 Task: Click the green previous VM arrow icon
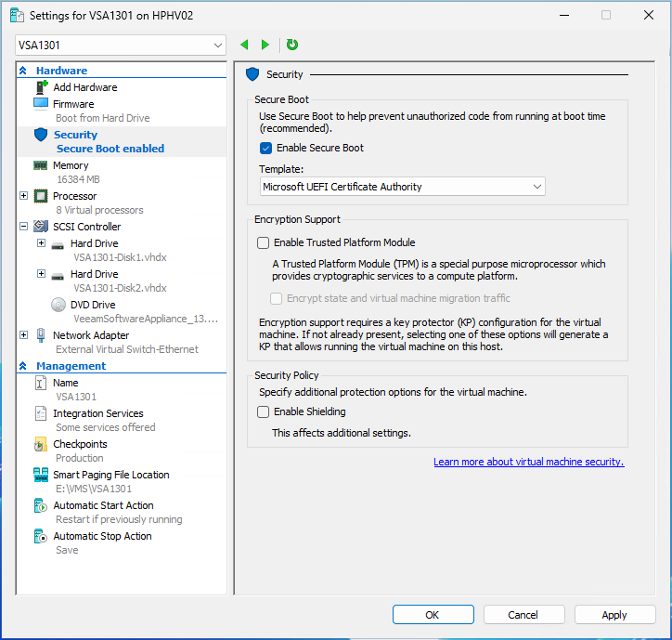[x=244, y=45]
